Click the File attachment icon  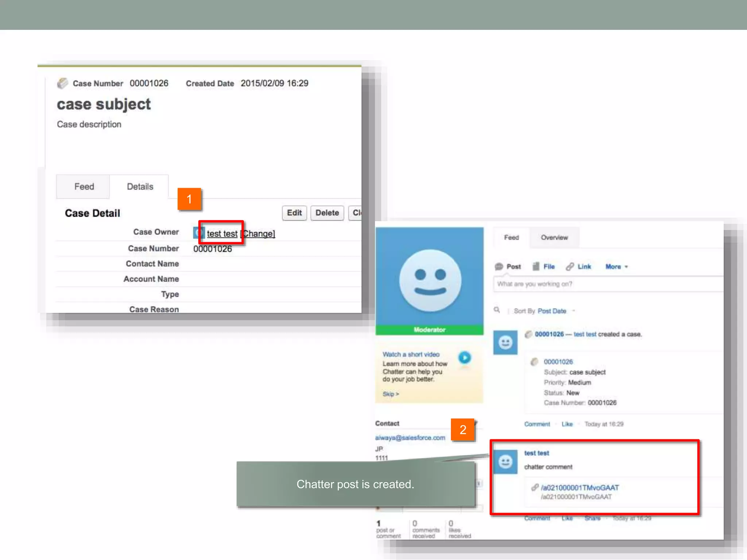[536, 267]
